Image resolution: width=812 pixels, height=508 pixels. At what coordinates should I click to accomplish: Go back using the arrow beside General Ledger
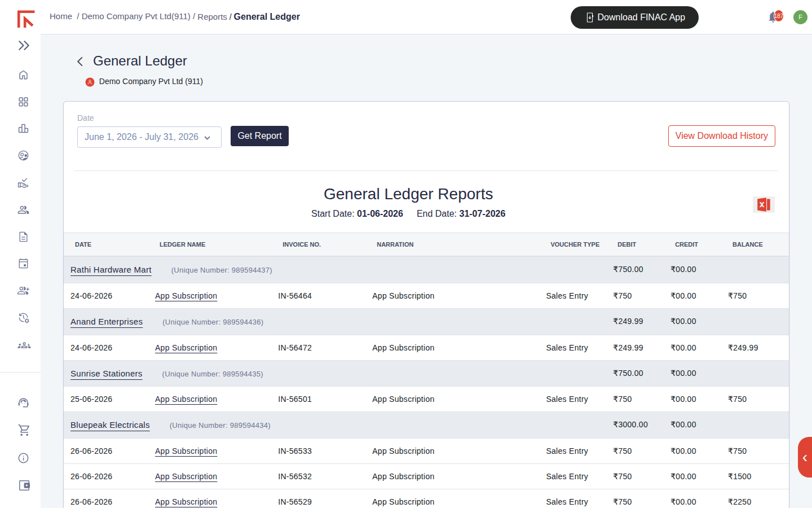coord(80,62)
